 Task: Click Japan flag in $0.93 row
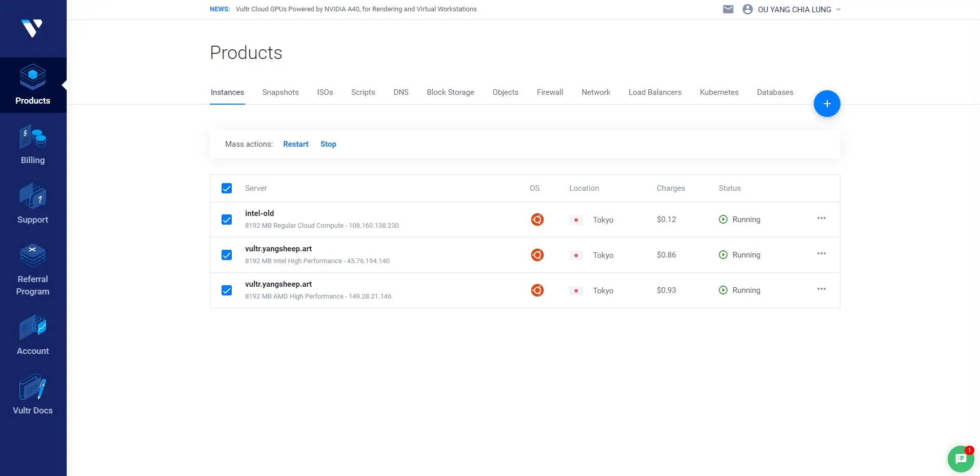[576, 291]
